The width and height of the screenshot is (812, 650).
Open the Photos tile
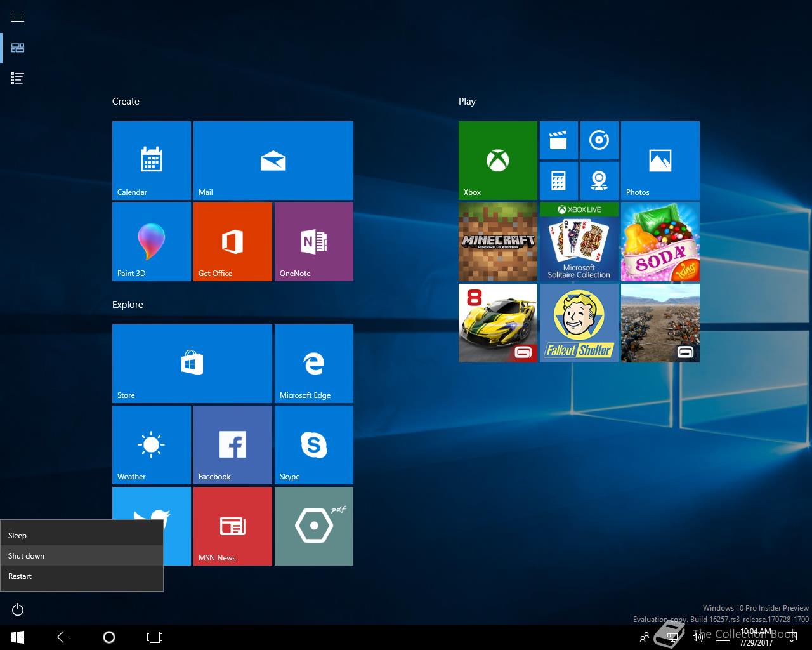660,161
